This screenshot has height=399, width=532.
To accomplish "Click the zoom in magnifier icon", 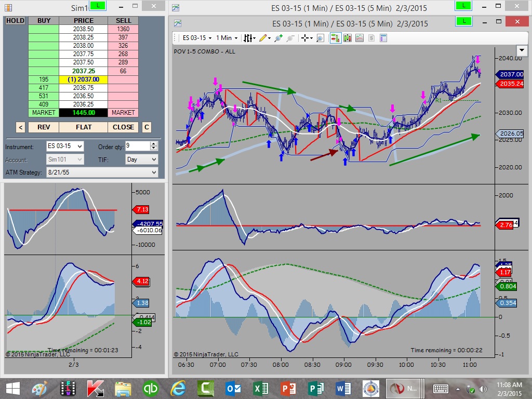I will (x=278, y=38).
